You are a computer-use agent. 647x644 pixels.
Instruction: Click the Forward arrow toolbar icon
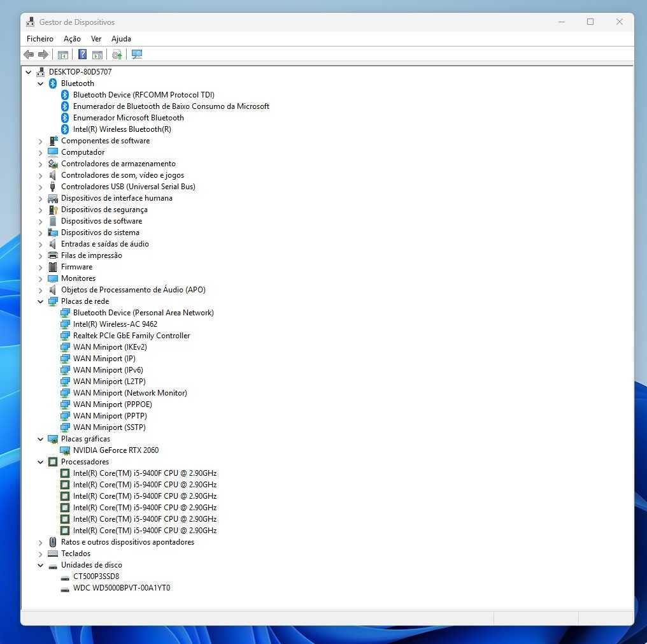(x=43, y=54)
